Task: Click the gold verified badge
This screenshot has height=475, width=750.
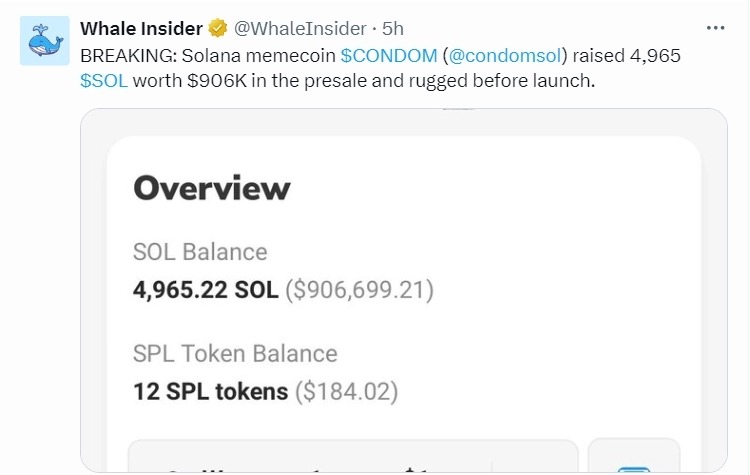Action: click(x=218, y=27)
